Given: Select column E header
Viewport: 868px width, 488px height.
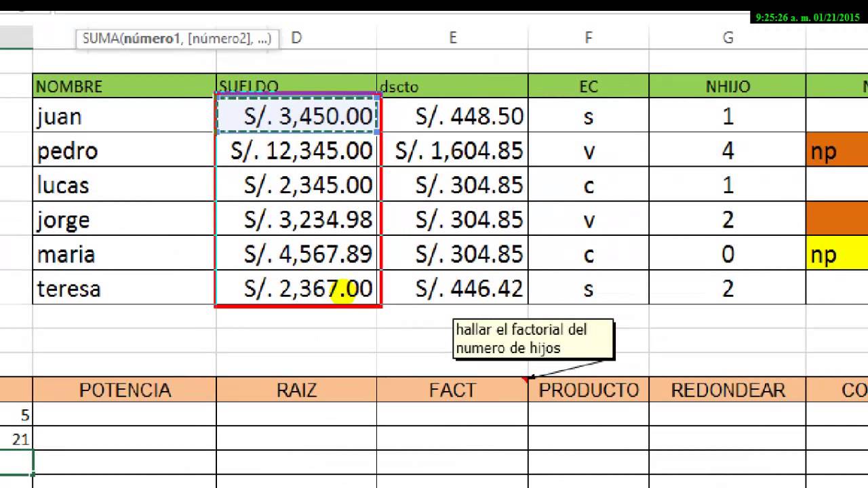Looking at the screenshot, I should [x=452, y=38].
